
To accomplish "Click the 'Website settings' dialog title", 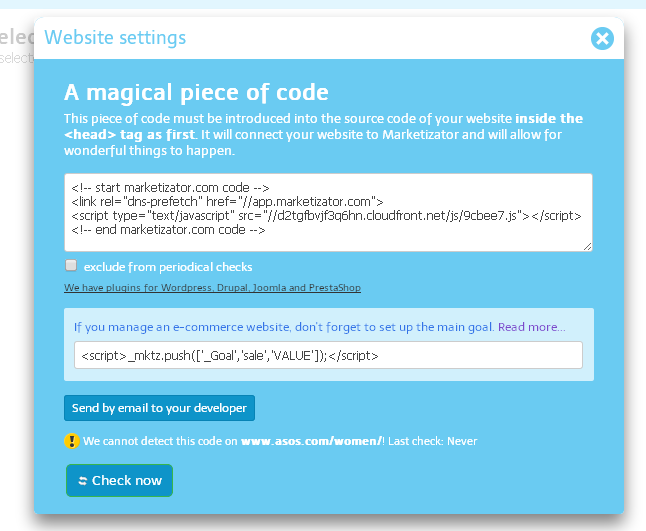I will tap(115, 37).
